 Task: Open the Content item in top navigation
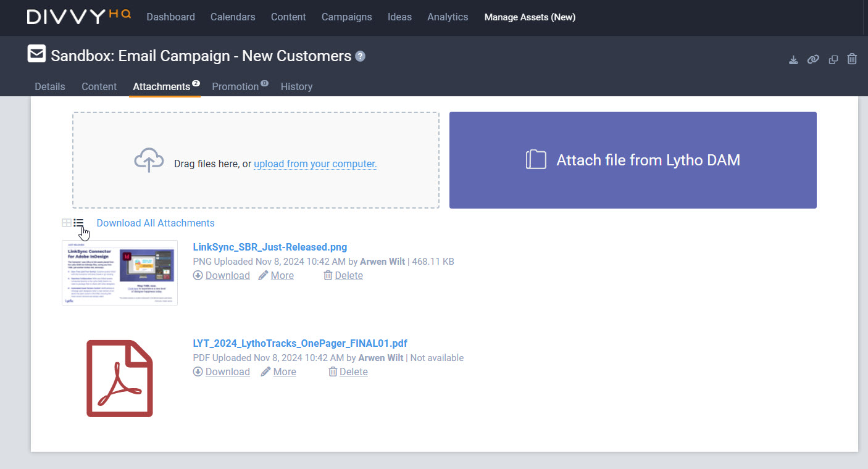click(x=288, y=17)
